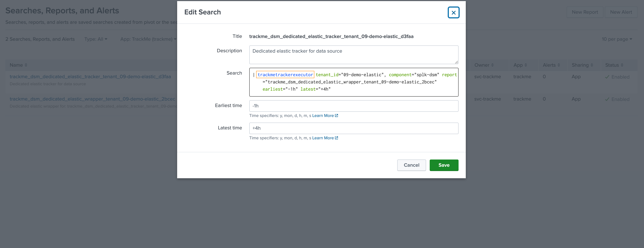Click the dialog Title value text
644x248 pixels.
click(x=331, y=36)
